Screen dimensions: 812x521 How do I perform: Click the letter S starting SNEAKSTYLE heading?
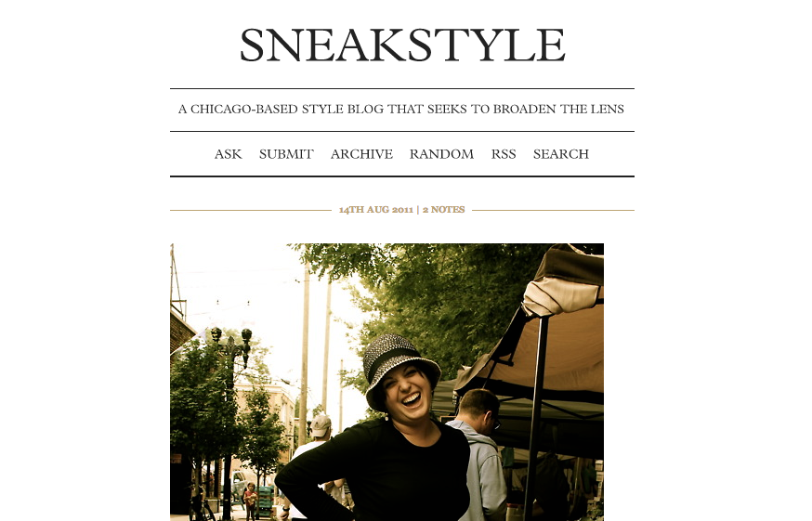[x=252, y=46]
